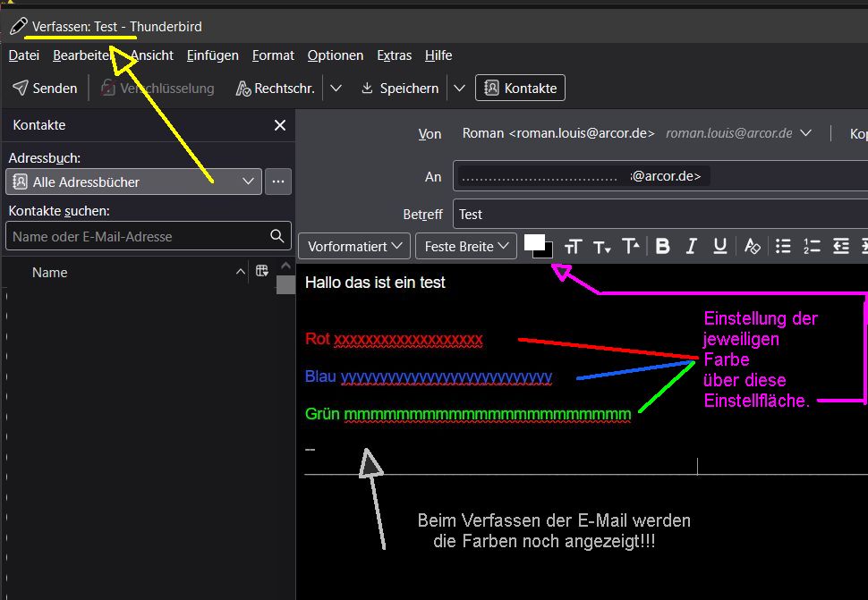
Task: Open the Ansicht menu
Action: (152, 55)
